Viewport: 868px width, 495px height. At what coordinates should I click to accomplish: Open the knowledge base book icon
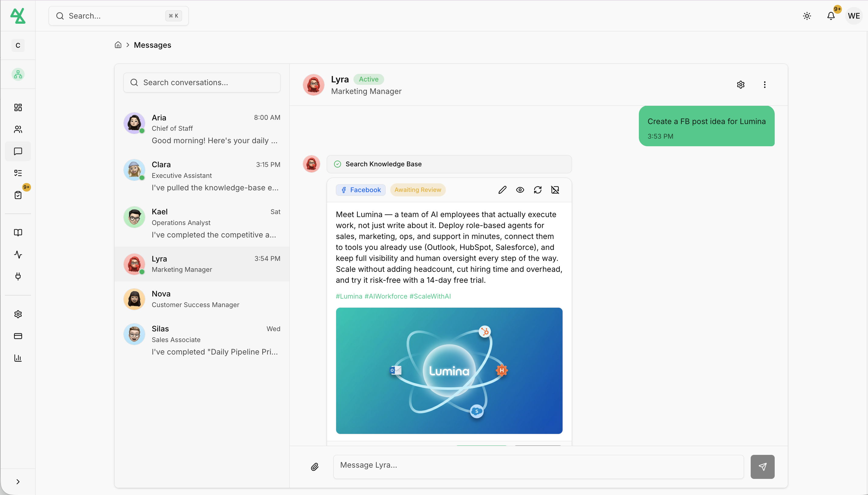tap(18, 233)
